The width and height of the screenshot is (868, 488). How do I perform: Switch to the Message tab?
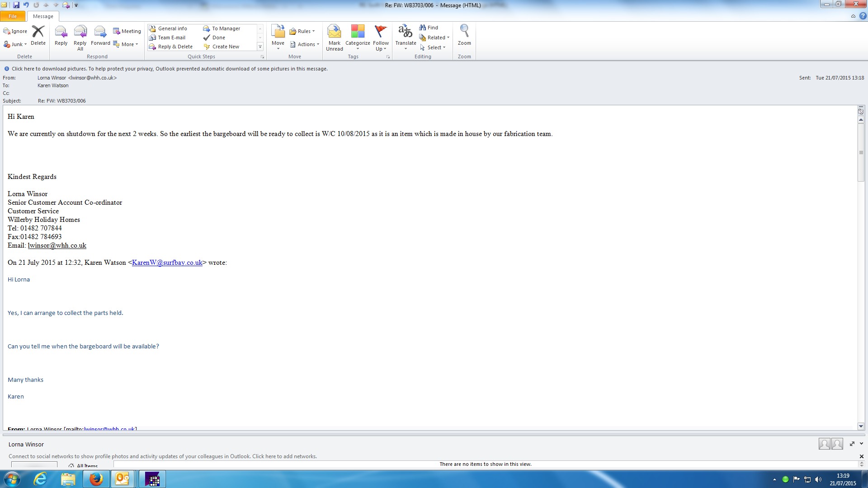(43, 16)
